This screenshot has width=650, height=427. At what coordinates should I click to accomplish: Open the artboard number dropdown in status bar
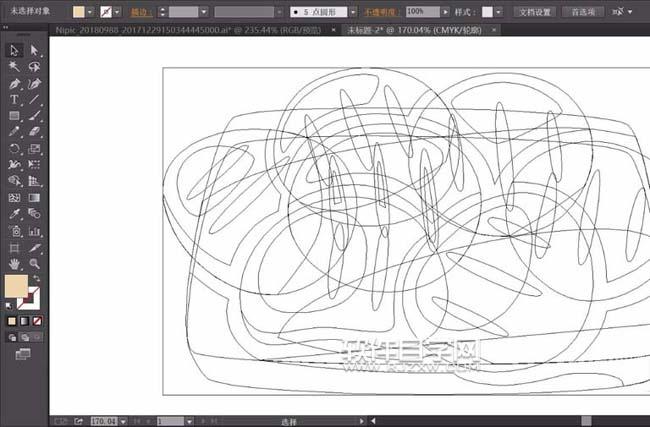pyautogui.click(x=189, y=421)
